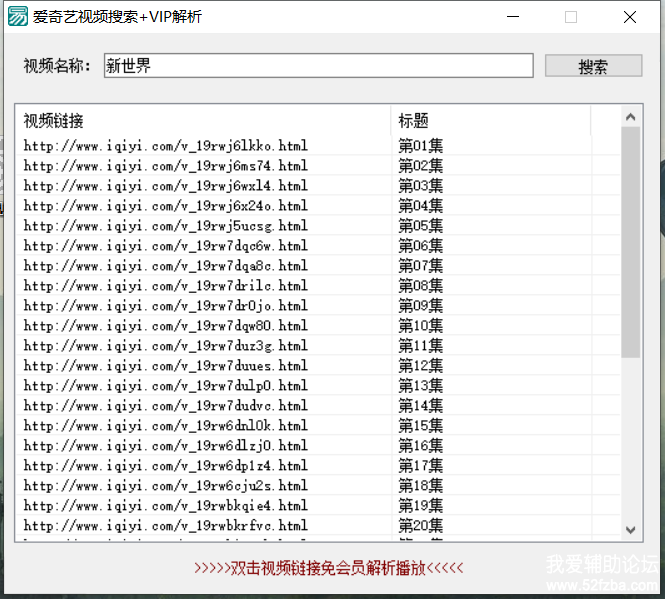This screenshot has width=665, height=599.
Task: Select the 第12集 row title
Action: tap(421, 366)
